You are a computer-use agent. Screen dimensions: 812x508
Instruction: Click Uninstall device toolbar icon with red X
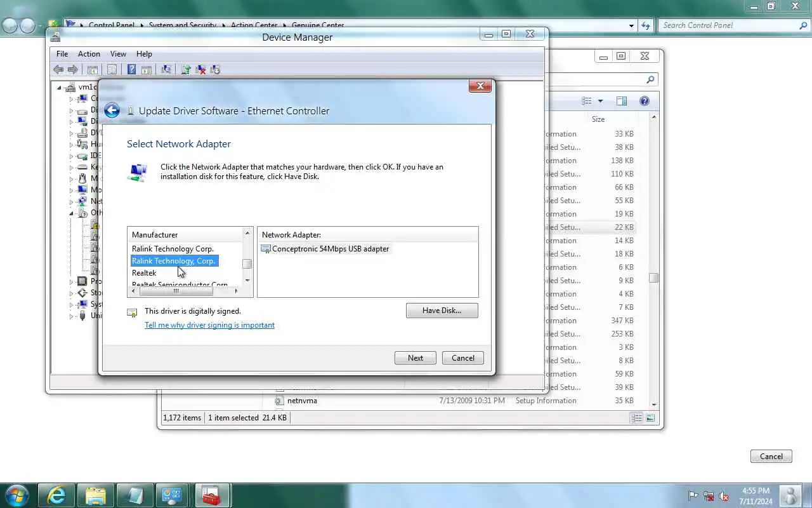pos(200,70)
